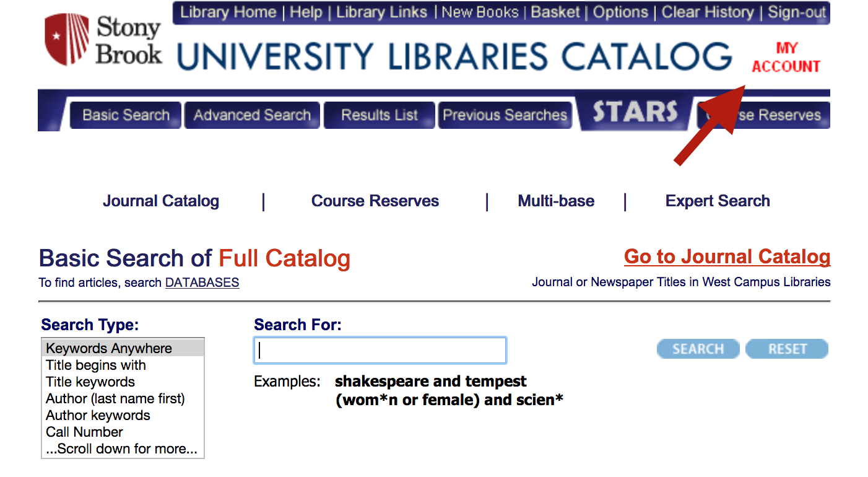Open Course Reserves link below navigation bar
868x477 pixels.
[375, 201]
